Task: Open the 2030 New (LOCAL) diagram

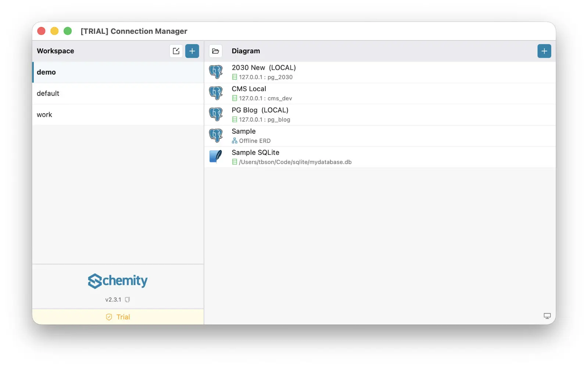Action: click(380, 72)
